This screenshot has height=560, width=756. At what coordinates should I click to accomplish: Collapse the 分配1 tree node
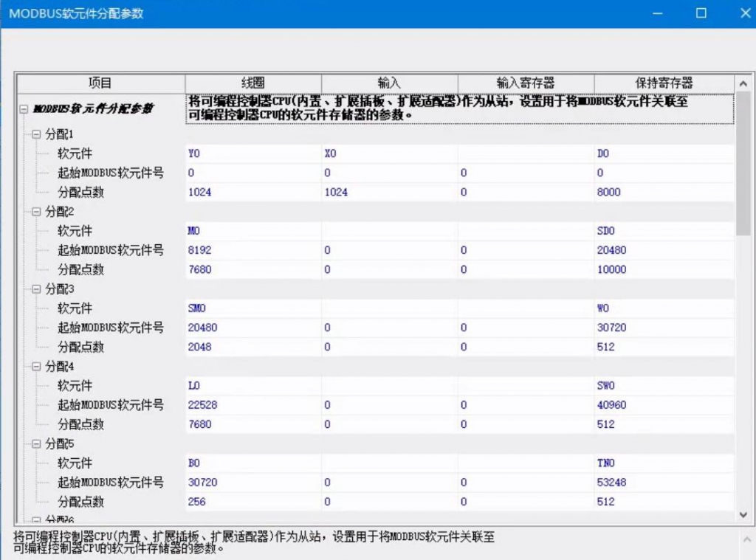pyautogui.click(x=36, y=134)
